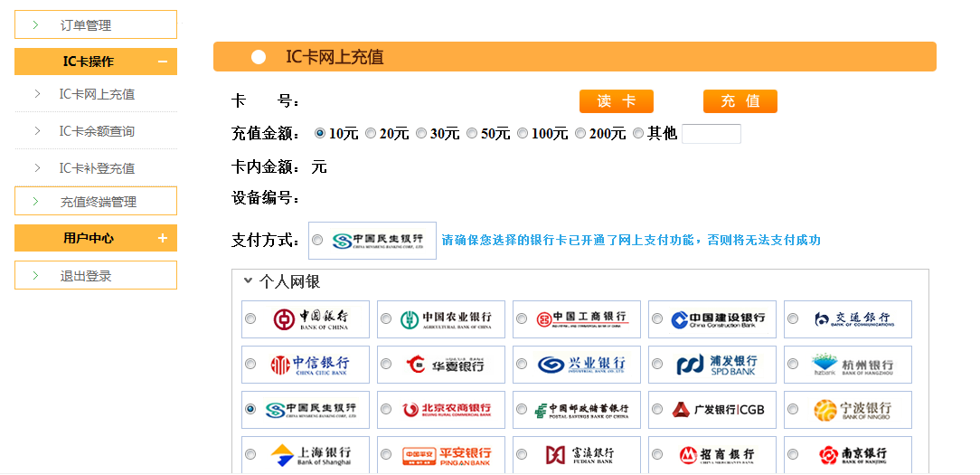Viewport: 980px width, 475px height.
Task: Click 退出登录 to log out
Action: (86, 276)
